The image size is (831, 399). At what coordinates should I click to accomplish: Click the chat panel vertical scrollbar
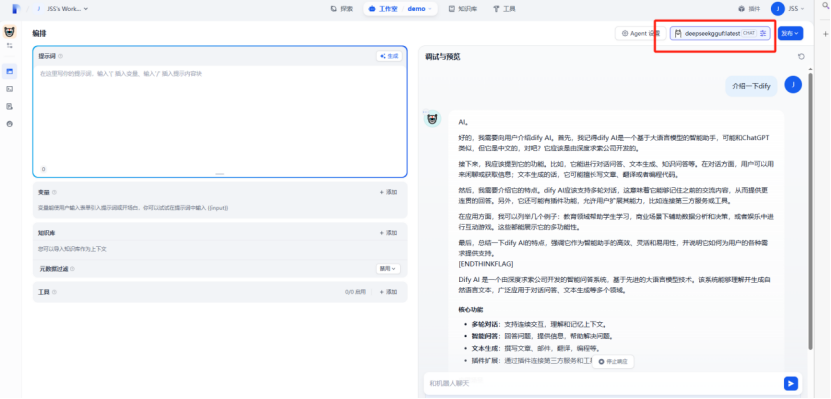tap(809, 212)
